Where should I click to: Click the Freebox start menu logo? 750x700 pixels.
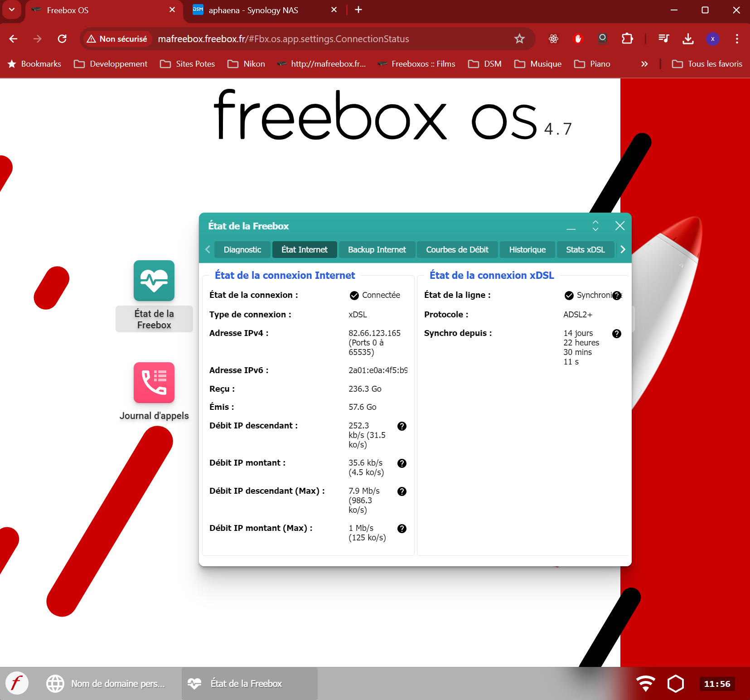pos(17,683)
